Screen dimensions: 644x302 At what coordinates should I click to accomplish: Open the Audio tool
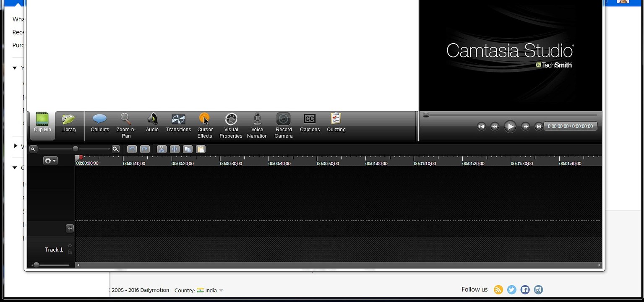[152, 123]
